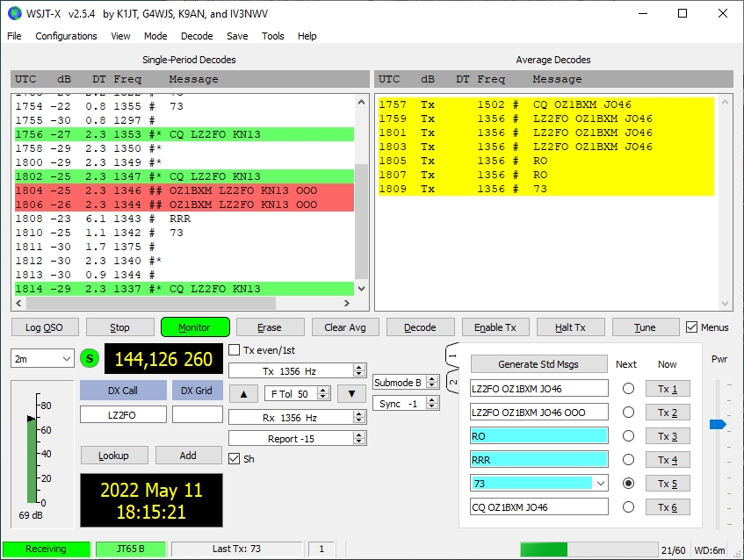Open the Tools menu
Image resolution: width=744 pixels, height=560 pixels.
(273, 36)
